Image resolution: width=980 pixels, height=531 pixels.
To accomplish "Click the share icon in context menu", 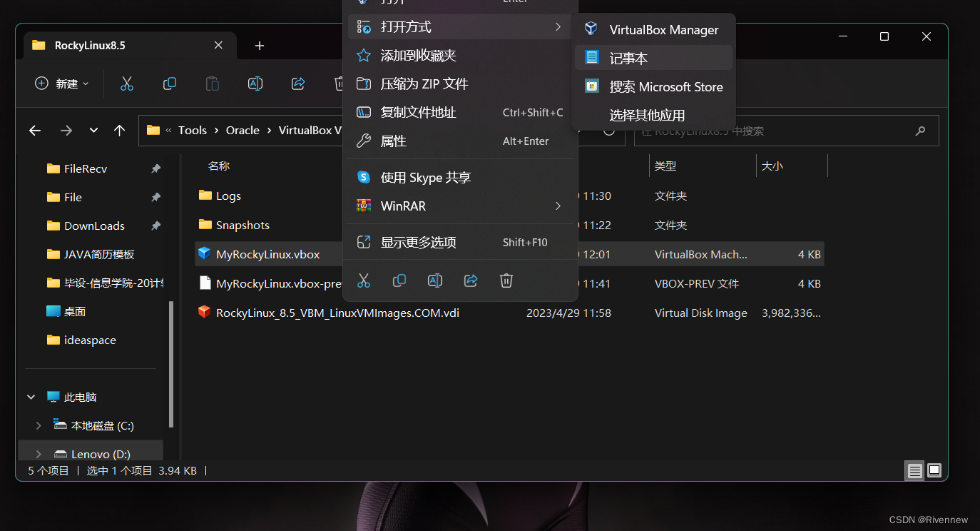I will tap(471, 280).
